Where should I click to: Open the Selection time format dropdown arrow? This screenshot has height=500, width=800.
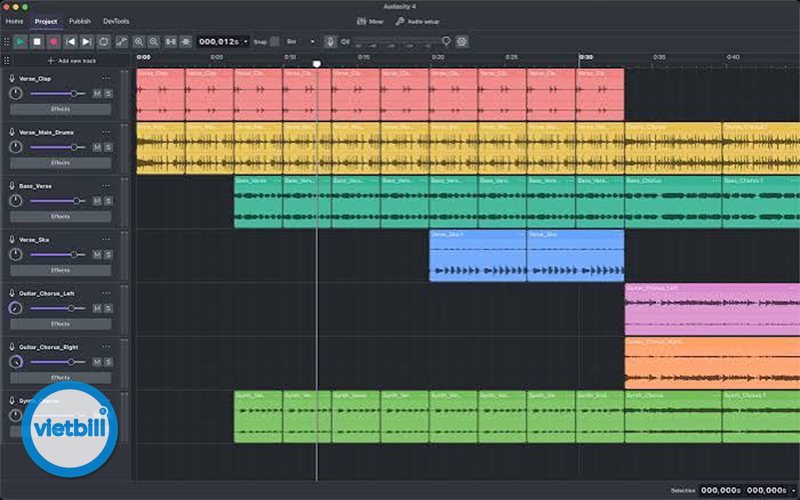(x=793, y=490)
